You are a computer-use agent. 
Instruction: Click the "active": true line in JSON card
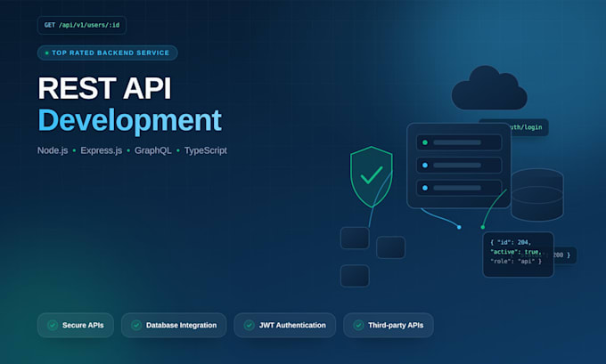(x=516, y=252)
